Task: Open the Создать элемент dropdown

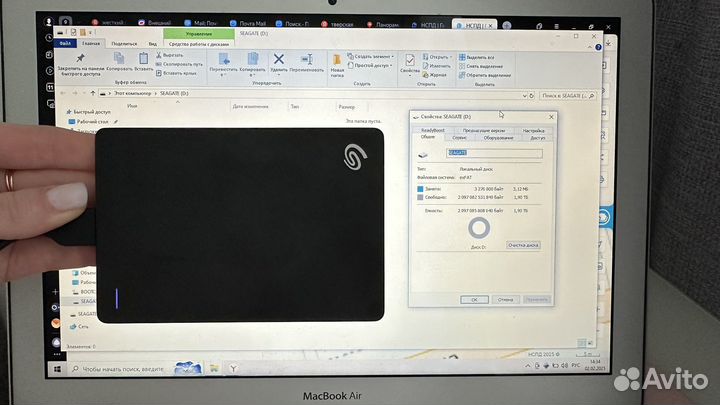Action: pos(371,56)
